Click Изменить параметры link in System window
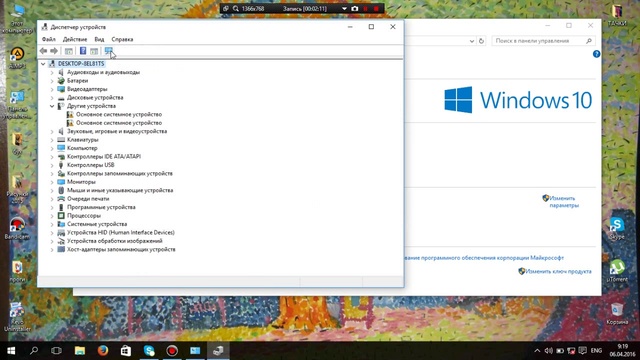This screenshot has width=640, height=360. pos(564,202)
